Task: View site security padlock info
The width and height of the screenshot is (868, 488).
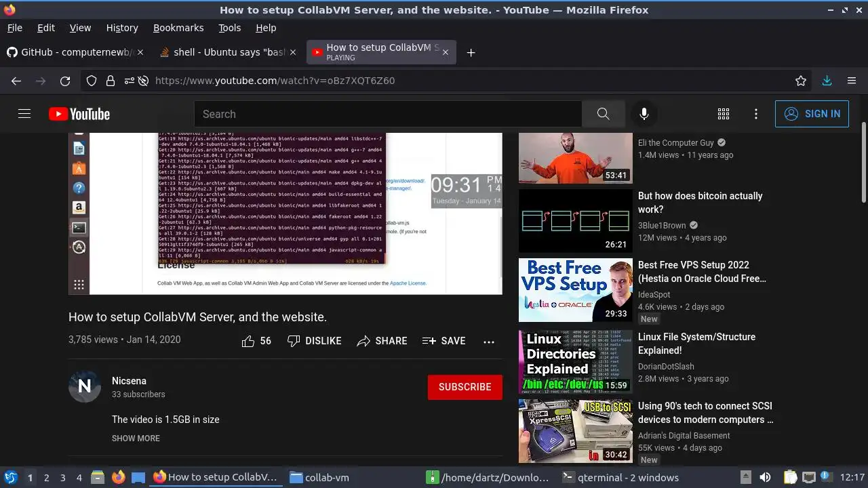Action: (x=110, y=81)
